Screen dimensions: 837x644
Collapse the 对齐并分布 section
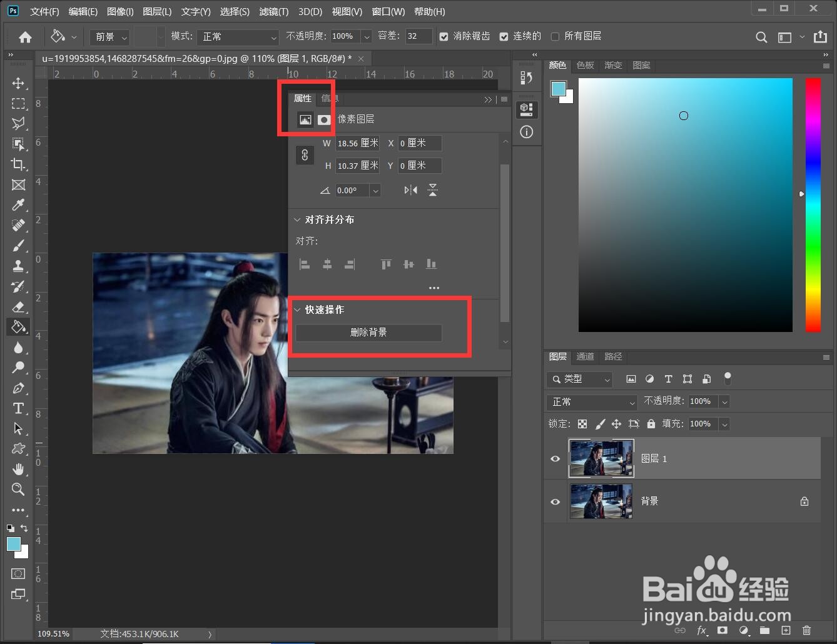[297, 219]
